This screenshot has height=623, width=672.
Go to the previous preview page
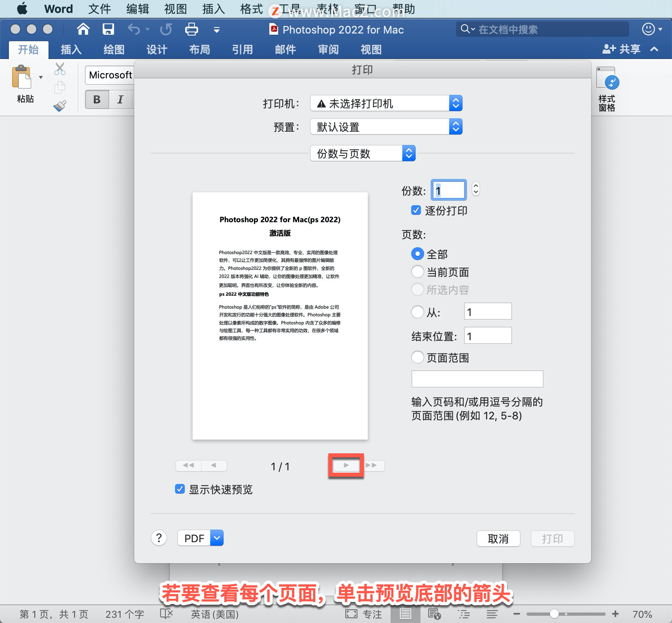pos(214,465)
